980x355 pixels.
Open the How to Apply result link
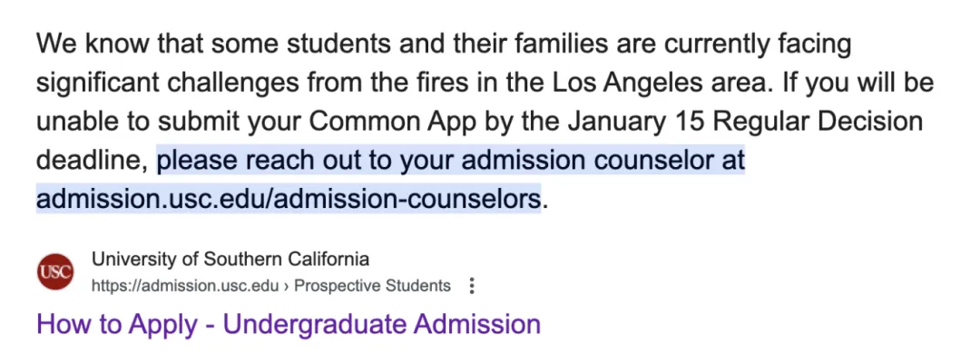pos(289,325)
